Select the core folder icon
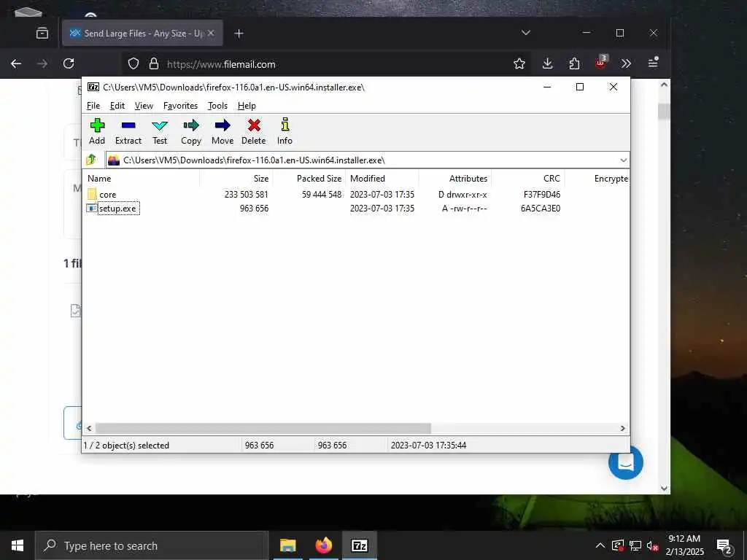 tap(92, 194)
